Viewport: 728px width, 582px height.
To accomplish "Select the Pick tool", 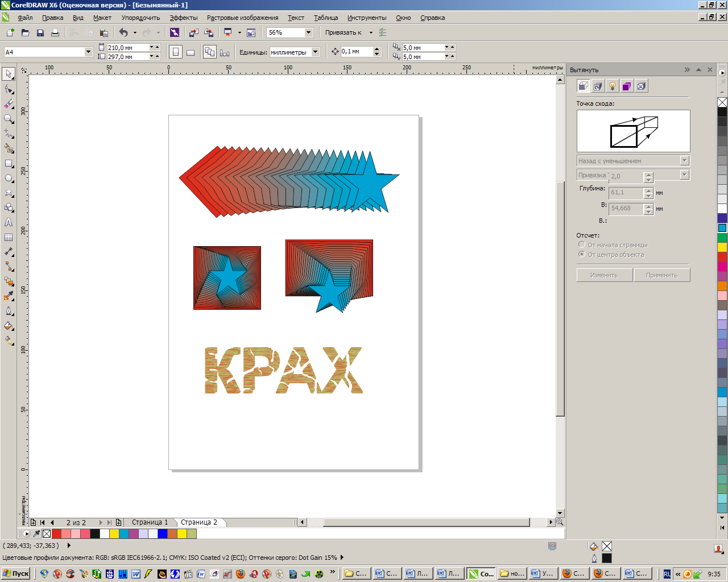I will click(x=9, y=74).
